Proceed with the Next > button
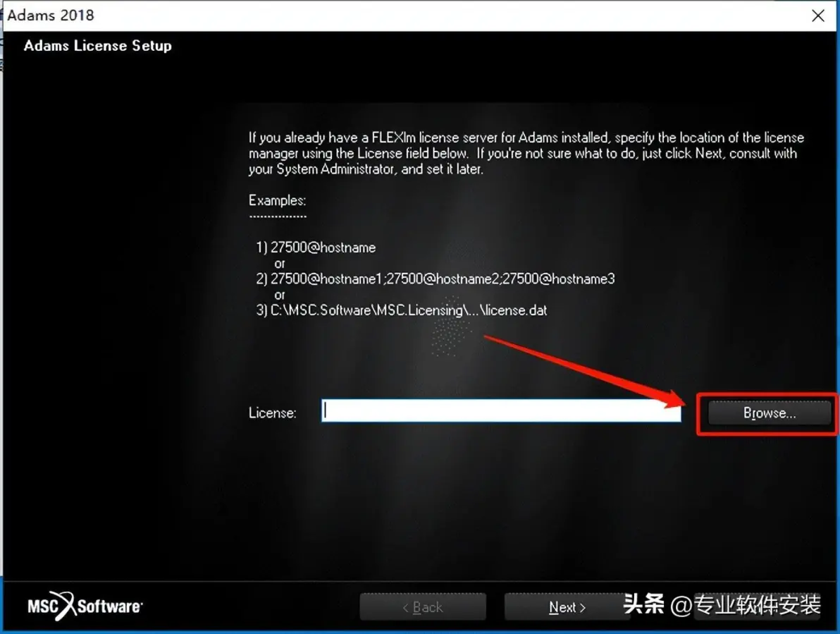This screenshot has height=634, width=840. tap(567, 607)
